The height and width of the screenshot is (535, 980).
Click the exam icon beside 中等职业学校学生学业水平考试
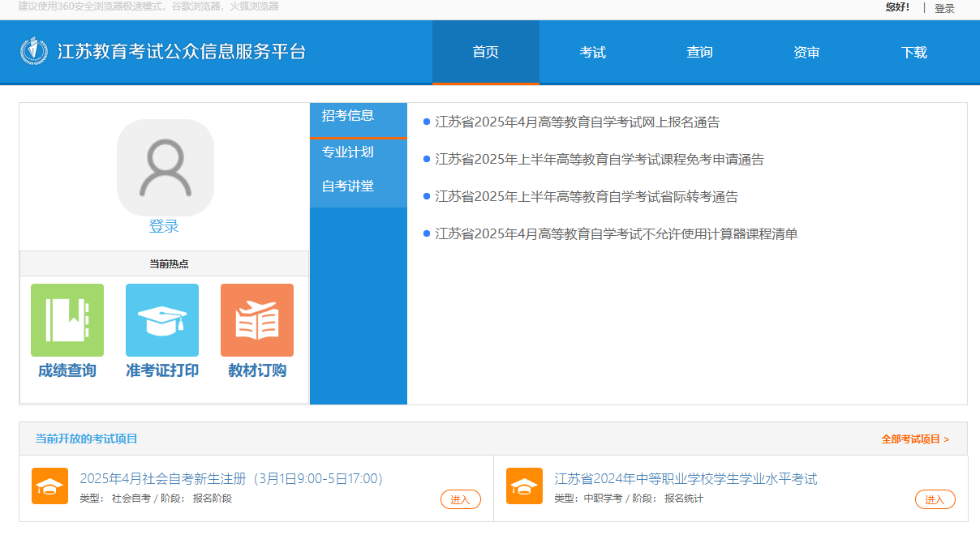click(x=524, y=486)
